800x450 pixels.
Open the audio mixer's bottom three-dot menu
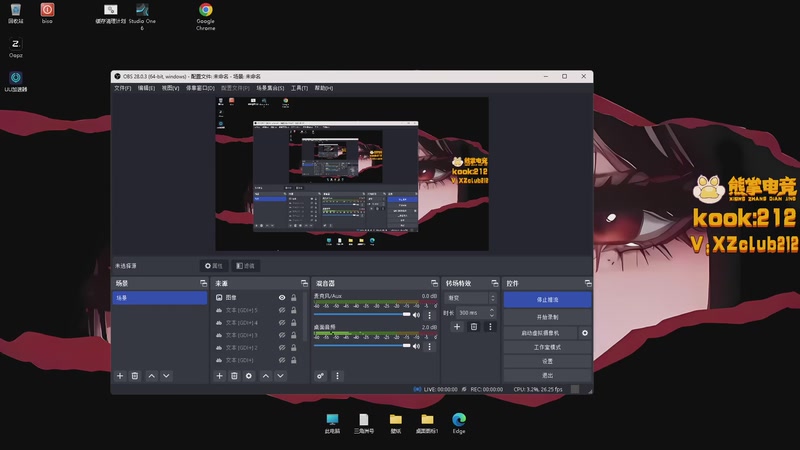[x=337, y=376]
